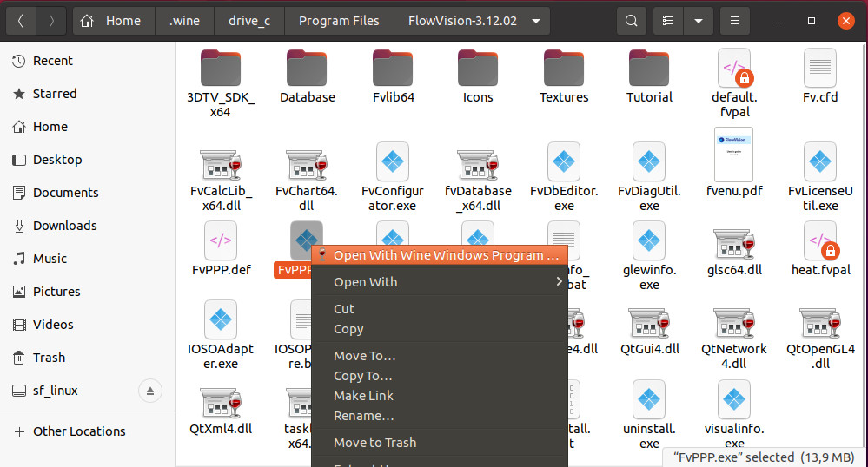The image size is (868, 467).
Task: Select the default.fvpal file icon
Action: pos(734,68)
